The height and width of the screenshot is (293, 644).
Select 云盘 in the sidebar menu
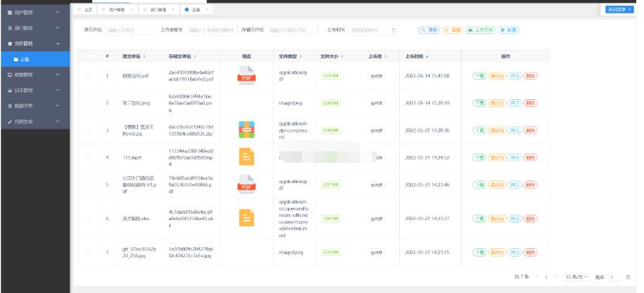(x=35, y=60)
